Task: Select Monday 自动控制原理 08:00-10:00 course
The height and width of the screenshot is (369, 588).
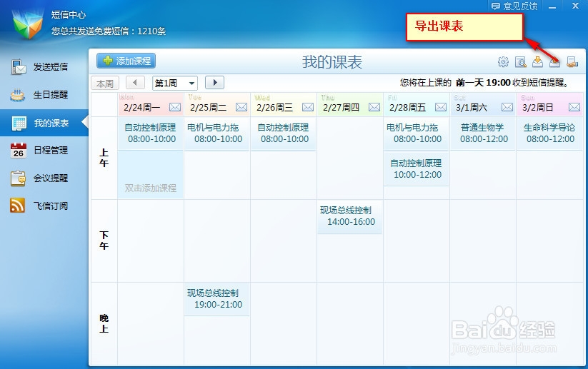Action: tap(151, 133)
